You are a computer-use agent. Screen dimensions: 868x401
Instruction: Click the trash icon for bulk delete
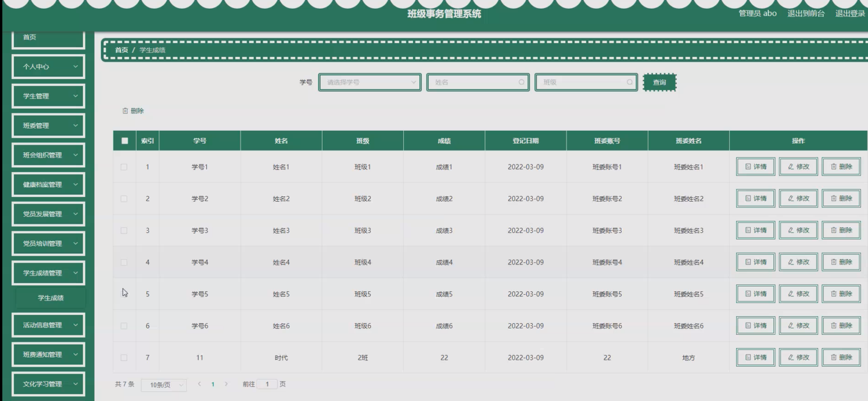pos(125,111)
